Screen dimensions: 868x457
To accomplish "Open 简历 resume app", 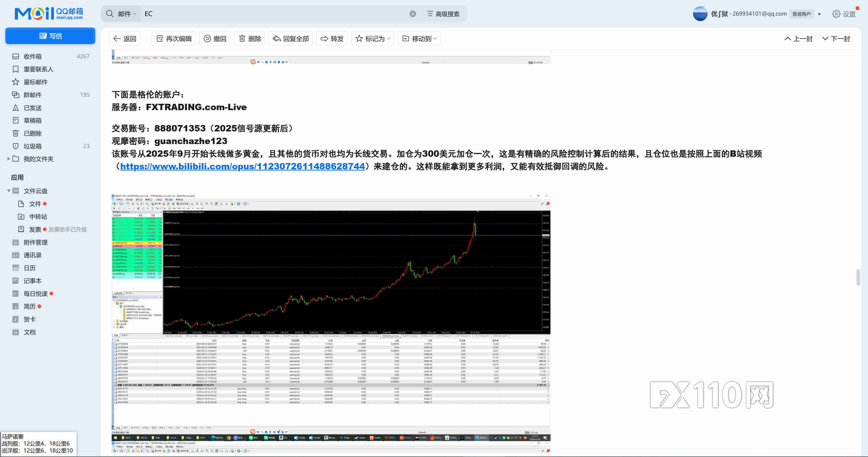I will pyautogui.click(x=29, y=306).
